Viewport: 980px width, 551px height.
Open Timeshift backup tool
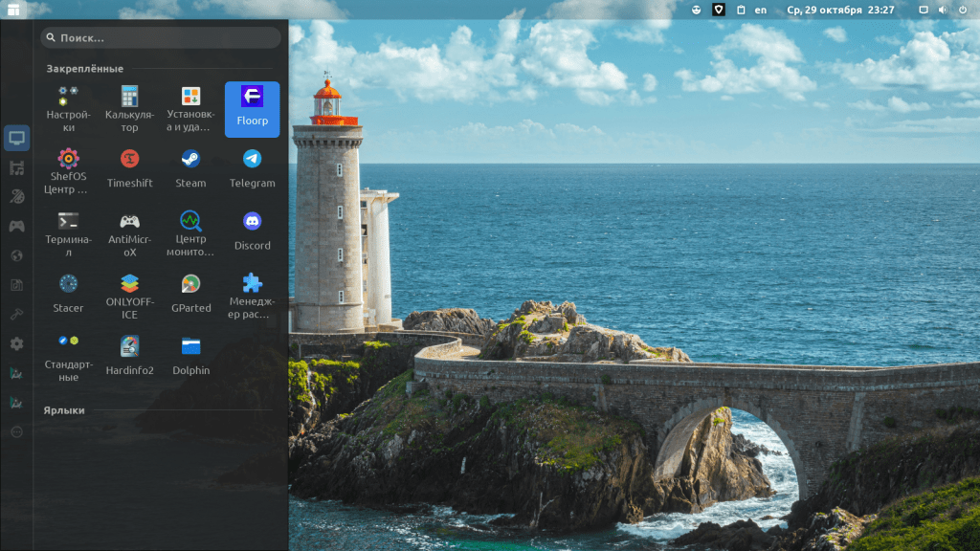tap(129, 168)
